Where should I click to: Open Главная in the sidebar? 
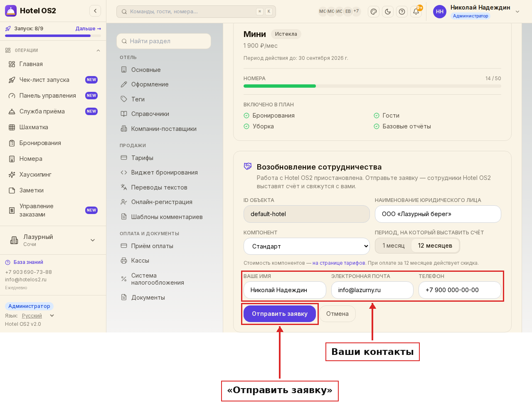click(53, 64)
